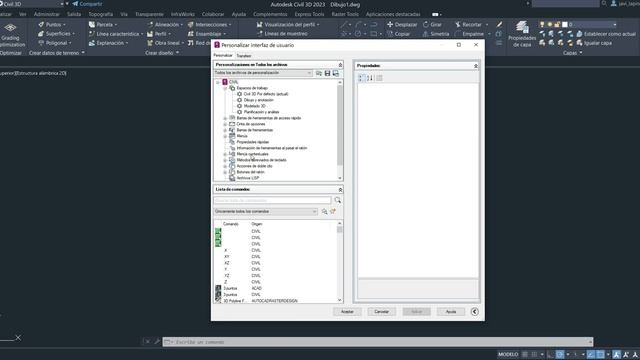Select the Girar (rotate) tool
640x360 pixels.
coord(432,24)
